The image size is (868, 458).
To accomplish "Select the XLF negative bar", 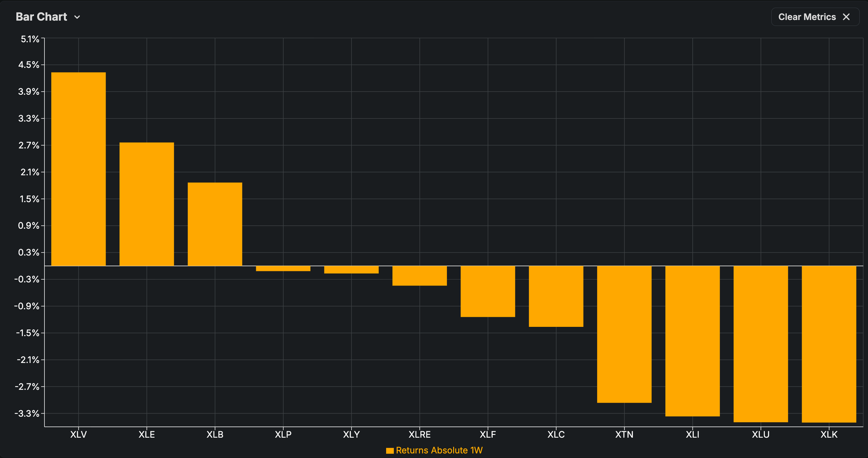I will pyautogui.click(x=488, y=291).
